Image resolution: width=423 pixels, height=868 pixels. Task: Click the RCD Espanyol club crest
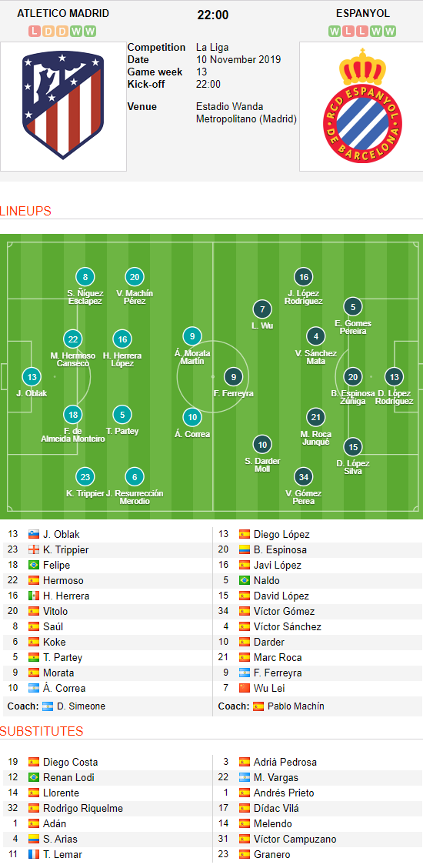(362, 105)
